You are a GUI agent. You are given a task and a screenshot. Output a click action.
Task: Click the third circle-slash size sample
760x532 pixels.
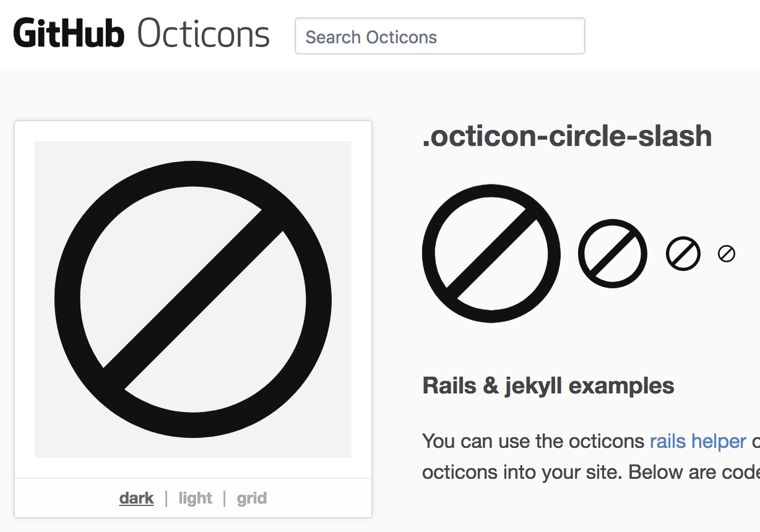(683, 254)
